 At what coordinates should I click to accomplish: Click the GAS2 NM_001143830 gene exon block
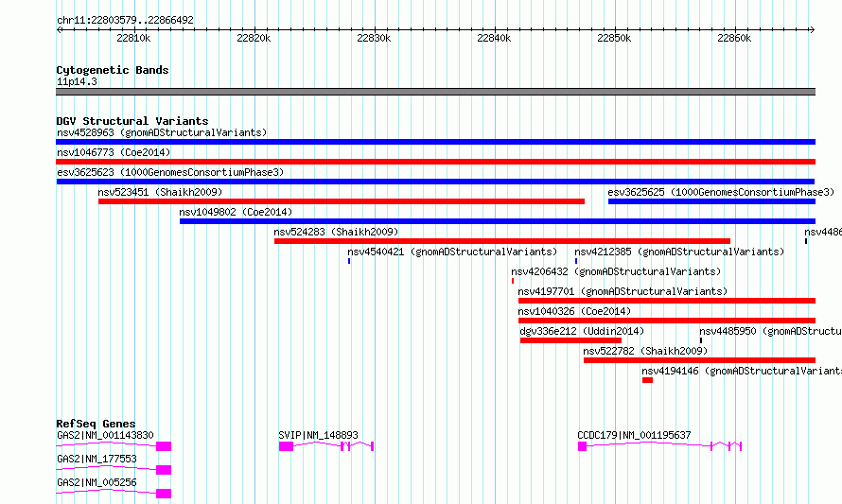click(164, 446)
